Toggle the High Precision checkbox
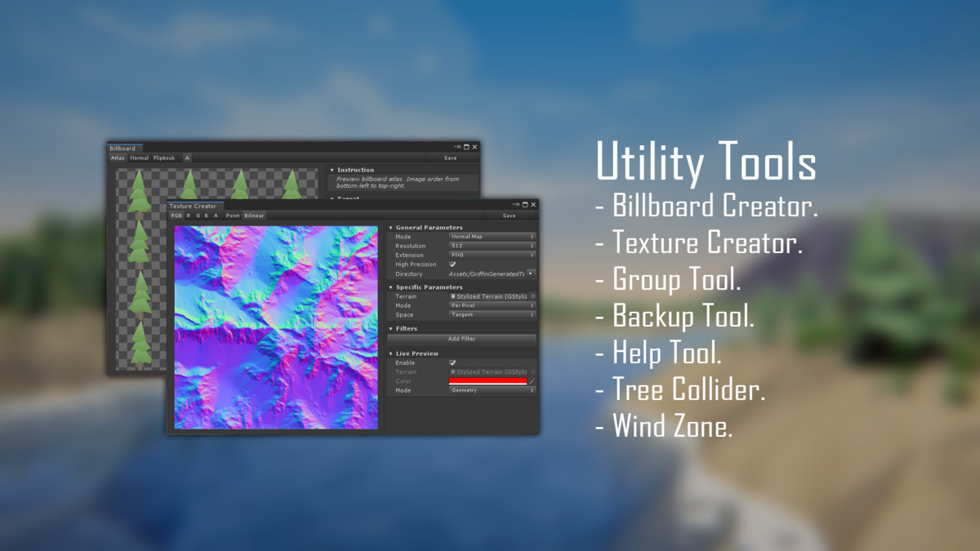Screen dimensions: 980x551 point(452,264)
